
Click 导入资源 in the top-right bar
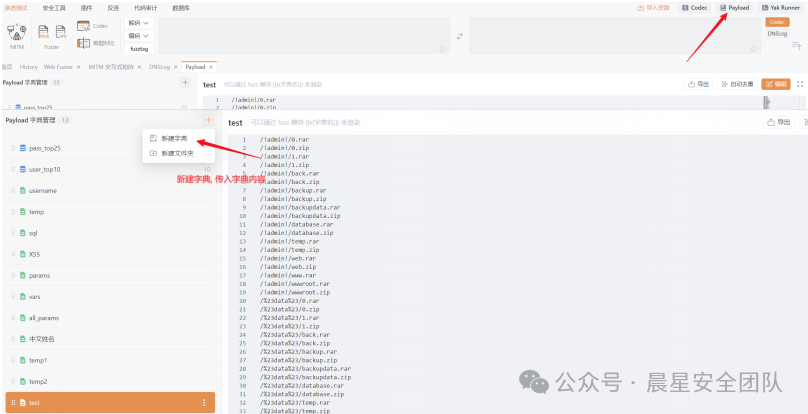coord(654,7)
